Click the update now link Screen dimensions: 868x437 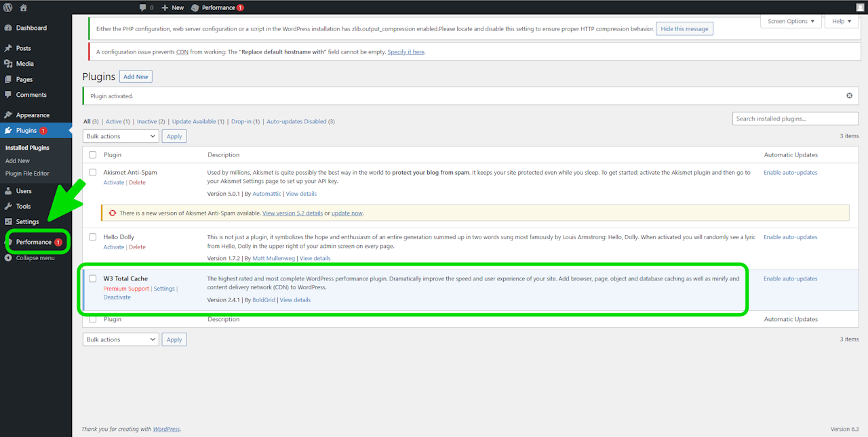[x=347, y=213]
